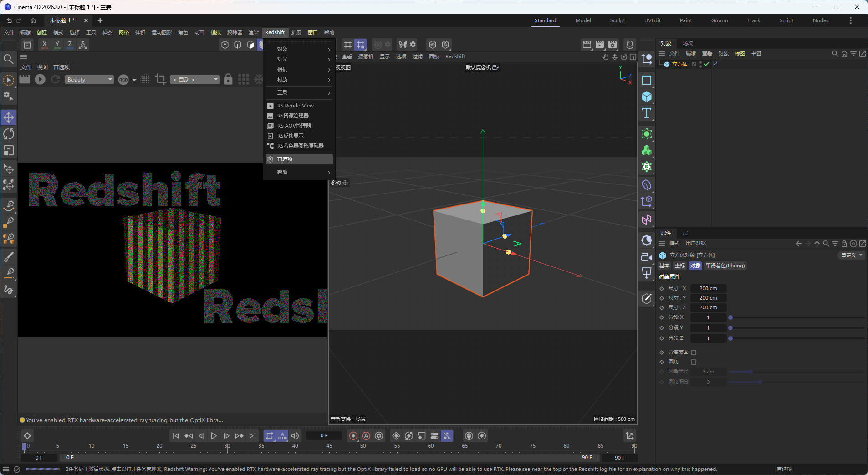Select the Scale tool in left toolbar
Viewport: 868px width, 475px height.
[9, 150]
